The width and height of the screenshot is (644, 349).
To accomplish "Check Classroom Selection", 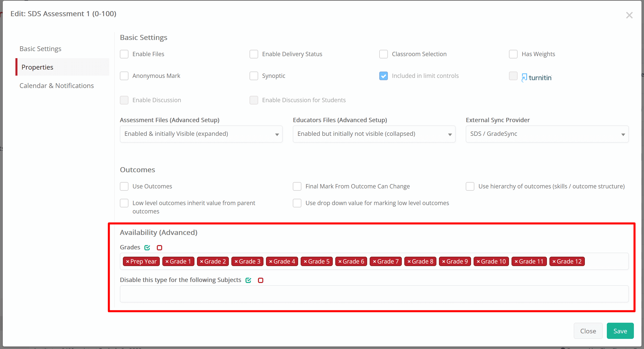I will click(x=384, y=54).
